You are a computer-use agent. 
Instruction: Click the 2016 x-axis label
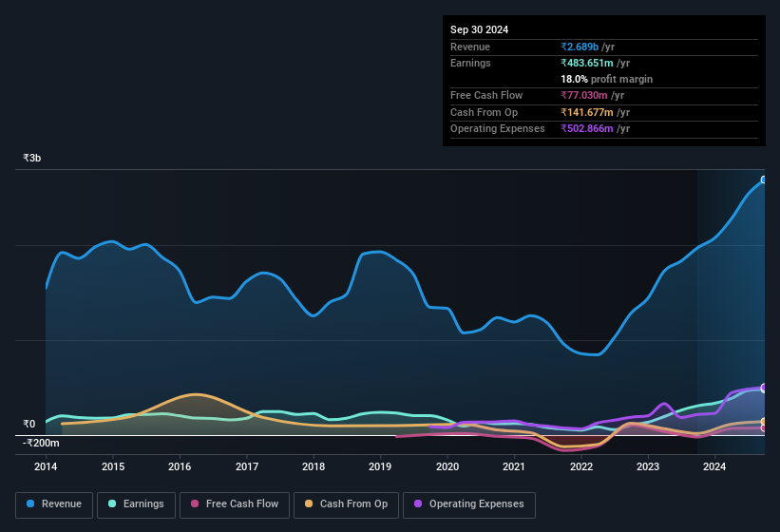click(x=180, y=466)
